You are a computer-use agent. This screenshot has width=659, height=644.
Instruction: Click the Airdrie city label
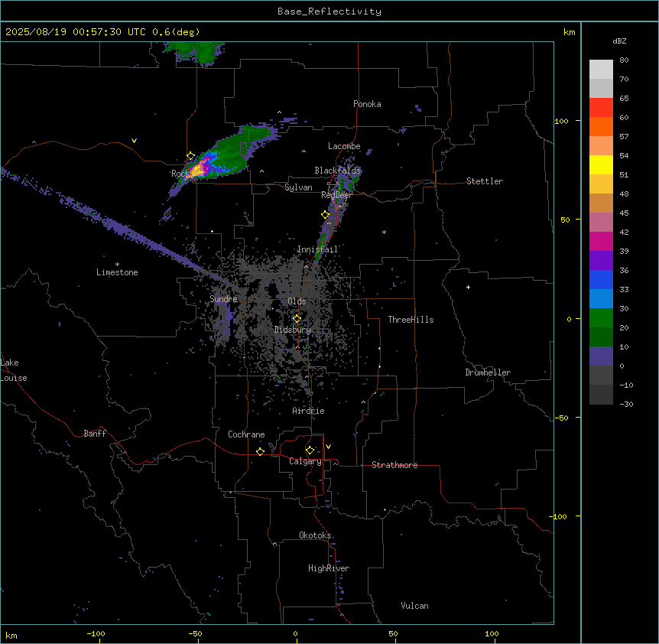(x=309, y=411)
